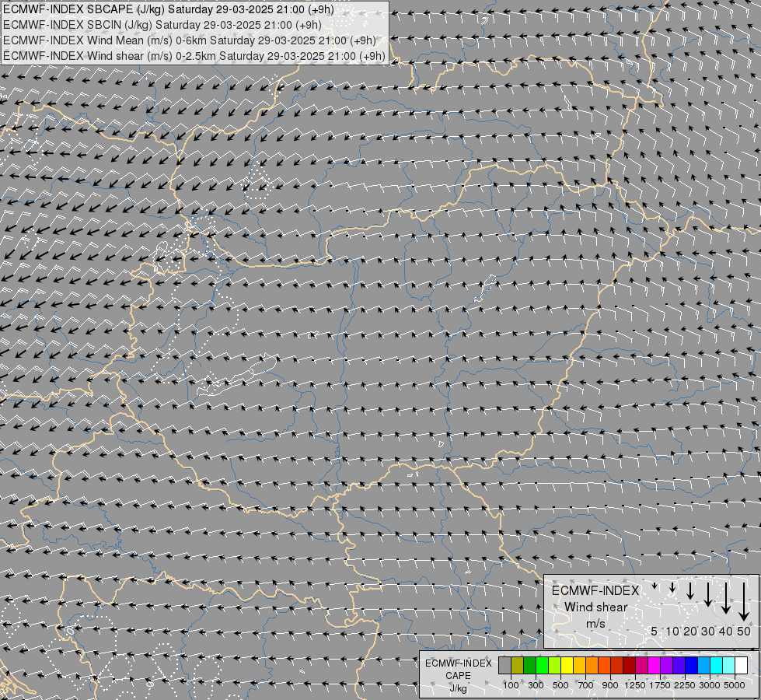The image size is (761, 700).
Task: Click the '3000' CAPE scale value
Action: pos(710,685)
